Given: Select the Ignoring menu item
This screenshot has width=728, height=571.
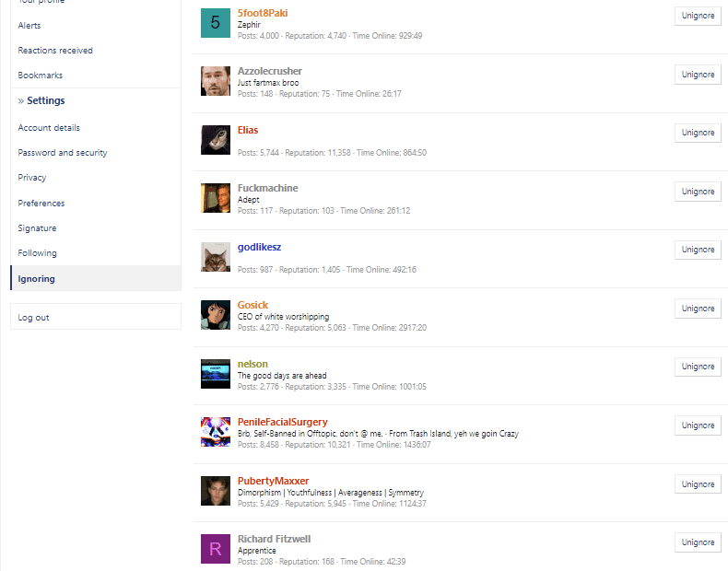Looking at the screenshot, I should coord(96,278).
